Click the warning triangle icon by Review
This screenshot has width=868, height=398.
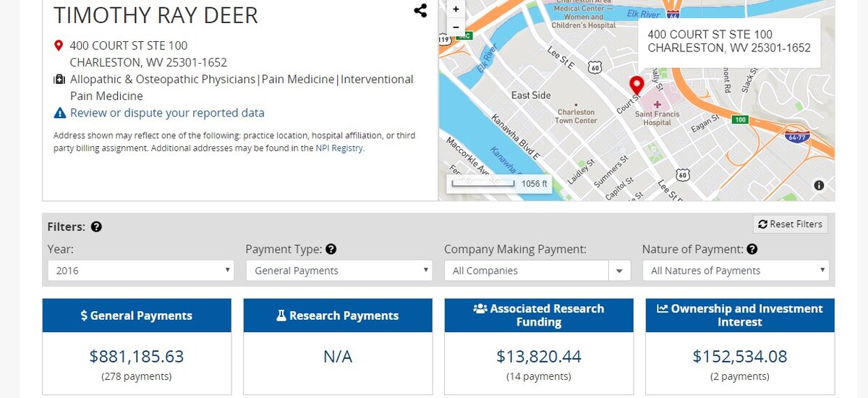(x=60, y=113)
